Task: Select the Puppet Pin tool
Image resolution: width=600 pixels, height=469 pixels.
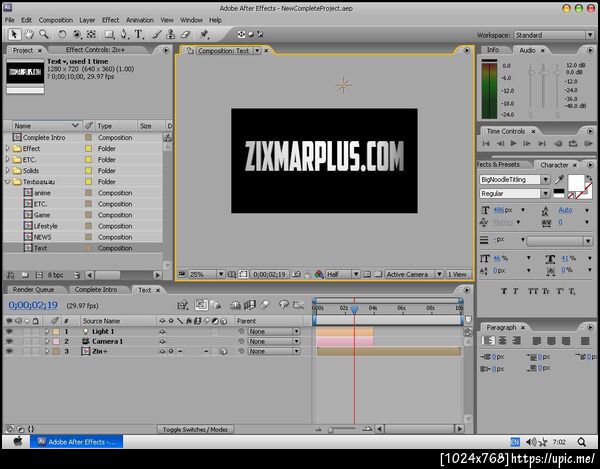Action: (x=204, y=35)
